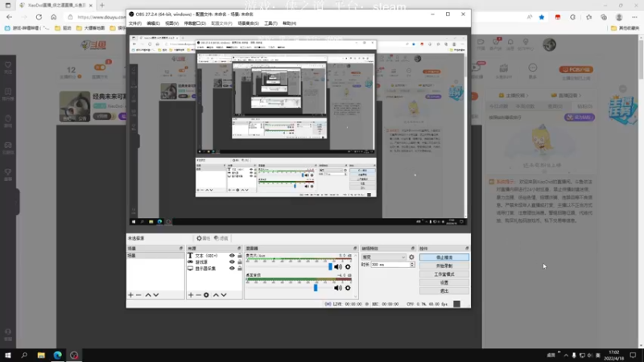Toggle visibility of the 文本 (GDI+) source
644x362 pixels.
[x=232, y=256]
